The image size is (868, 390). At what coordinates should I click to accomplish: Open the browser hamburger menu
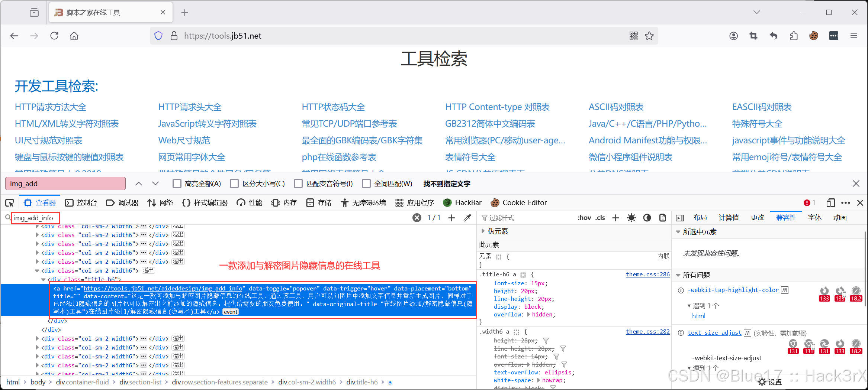854,36
